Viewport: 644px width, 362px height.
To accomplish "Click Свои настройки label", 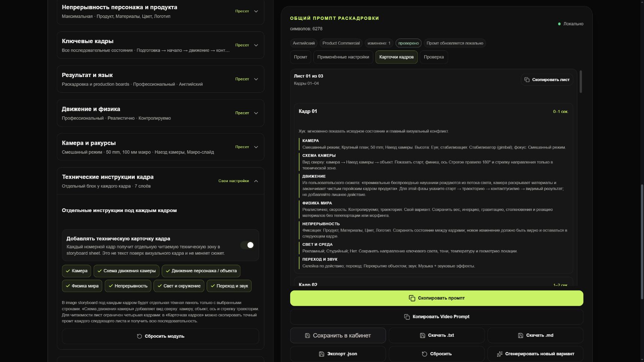I will tap(234, 181).
